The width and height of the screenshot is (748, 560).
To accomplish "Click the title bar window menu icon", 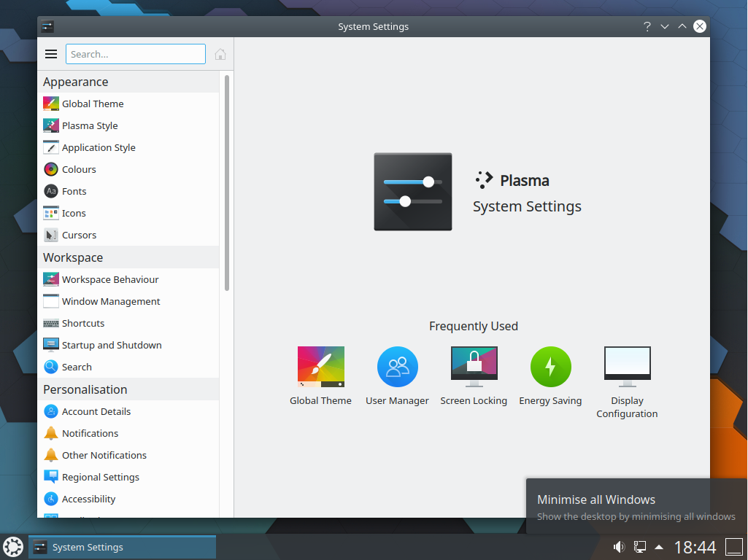I will tap(47, 27).
